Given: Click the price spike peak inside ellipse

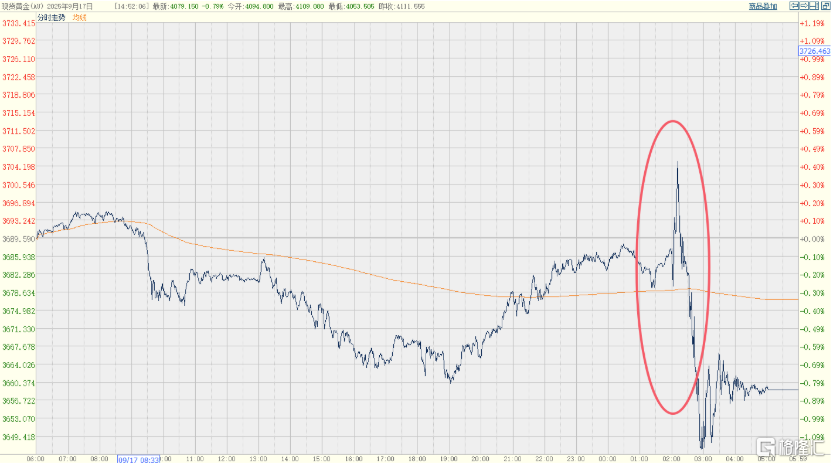Looking at the screenshot, I should click(677, 162).
